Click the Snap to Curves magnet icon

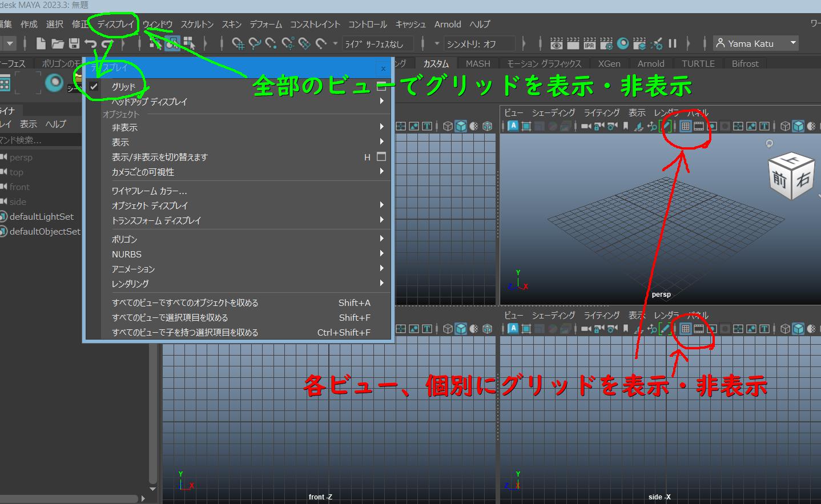pos(255,43)
